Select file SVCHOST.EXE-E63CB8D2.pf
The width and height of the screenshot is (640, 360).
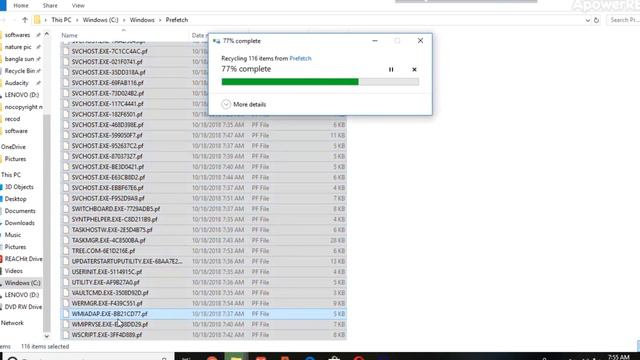[108, 177]
